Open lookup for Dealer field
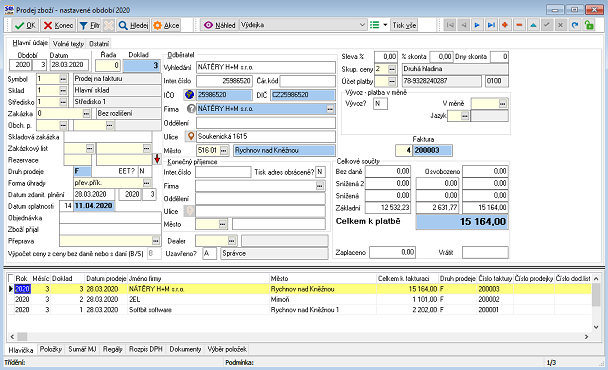The width and height of the screenshot is (608, 370). (231, 241)
